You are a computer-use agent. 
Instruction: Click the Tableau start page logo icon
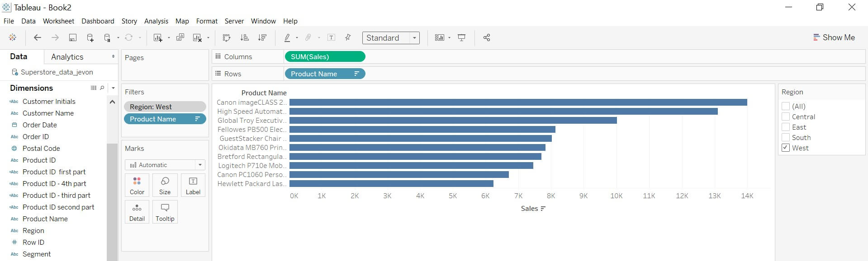(x=13, y=37)
